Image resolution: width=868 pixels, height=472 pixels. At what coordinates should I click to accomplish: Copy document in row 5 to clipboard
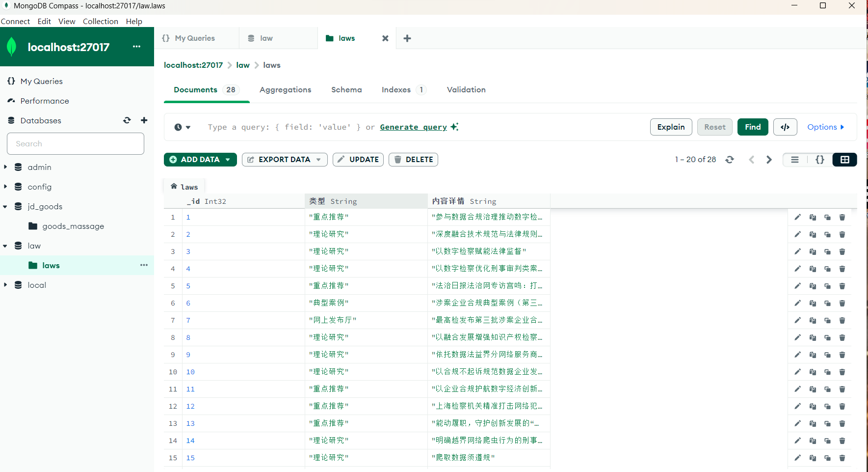click(x=813, y=286)
